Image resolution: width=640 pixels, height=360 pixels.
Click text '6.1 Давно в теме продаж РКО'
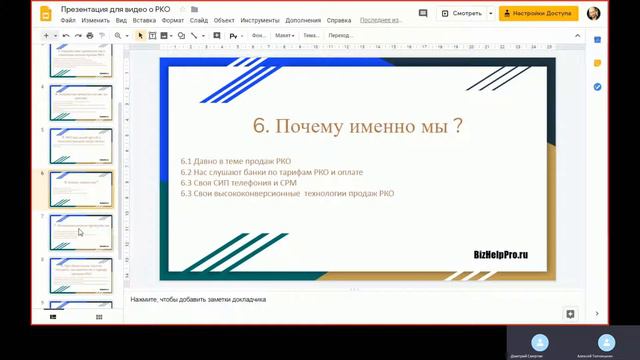pyautogui.click(x=236, y=161)
